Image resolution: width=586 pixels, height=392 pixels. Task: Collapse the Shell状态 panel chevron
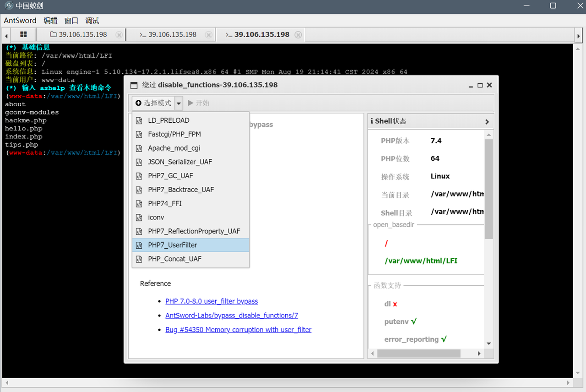pos(487,122)
